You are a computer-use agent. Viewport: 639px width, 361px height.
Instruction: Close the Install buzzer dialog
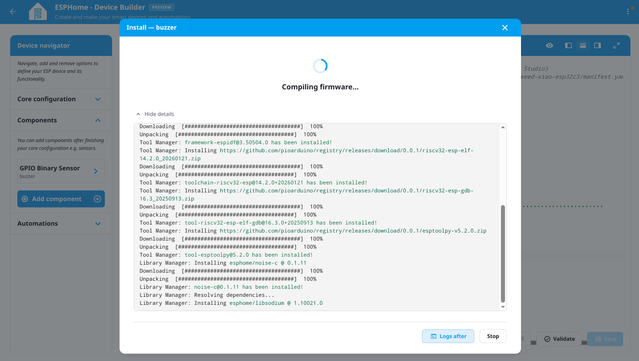click(505, 27)
